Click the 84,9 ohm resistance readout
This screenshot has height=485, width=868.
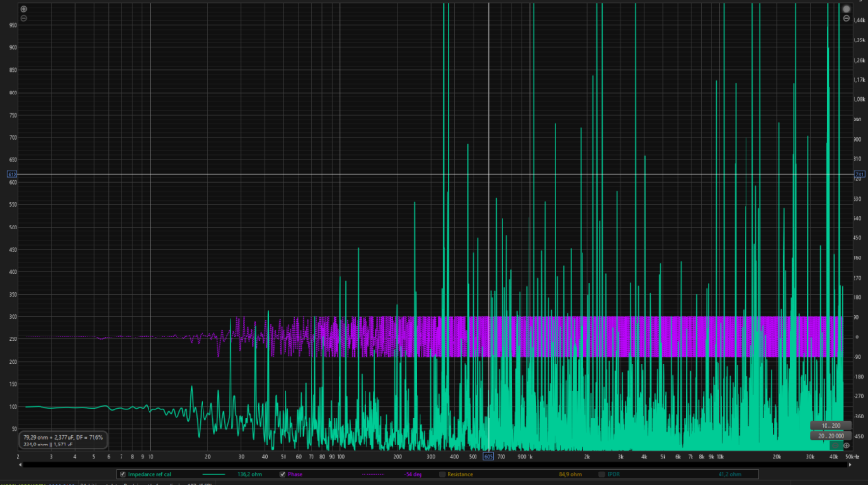(x=570, y=474)
